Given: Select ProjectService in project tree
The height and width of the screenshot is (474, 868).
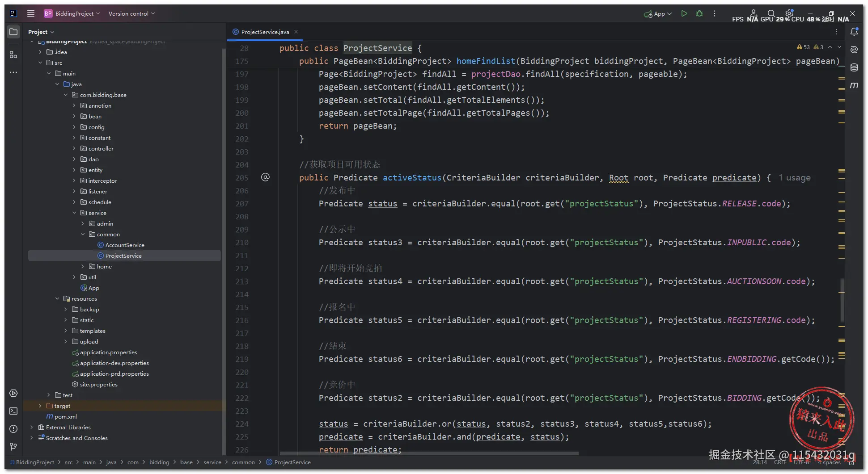Looking at the screenshot, I should click(124, 256).
